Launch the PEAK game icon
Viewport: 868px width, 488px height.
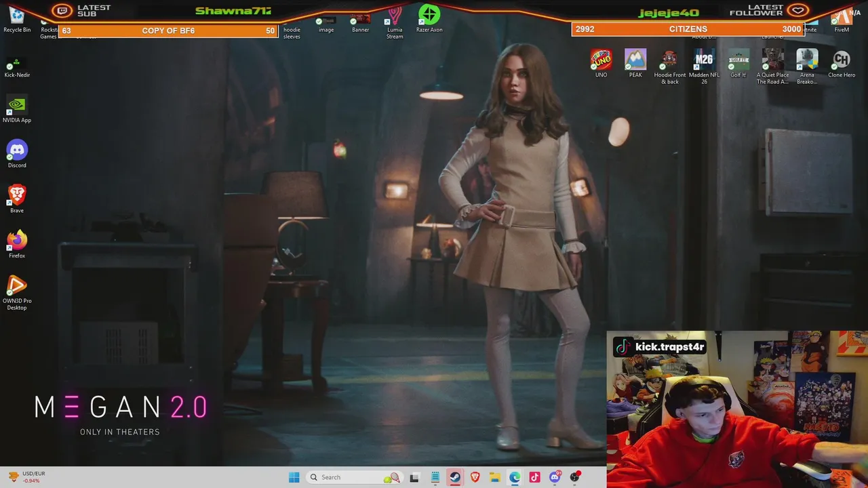635,64
